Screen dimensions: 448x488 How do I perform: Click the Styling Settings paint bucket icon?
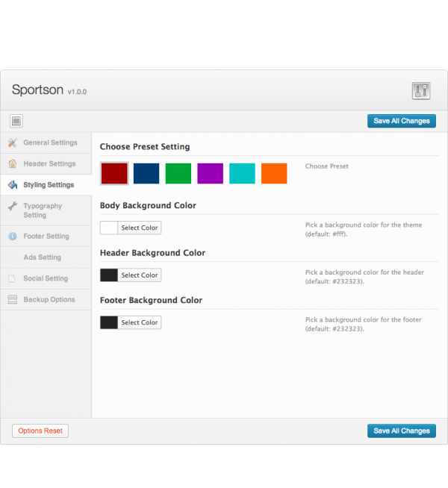click(13, 185)
